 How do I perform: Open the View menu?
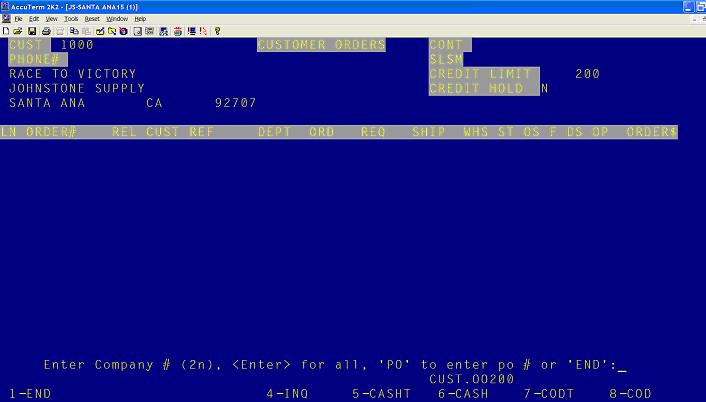(x=51, y=19)
